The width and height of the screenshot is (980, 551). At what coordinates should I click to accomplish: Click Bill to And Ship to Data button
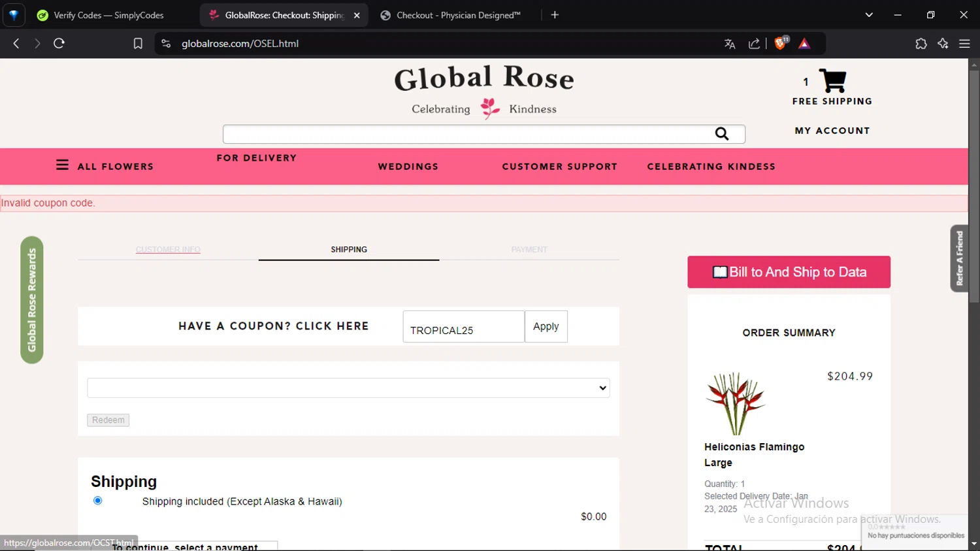(x=789, y=272)
